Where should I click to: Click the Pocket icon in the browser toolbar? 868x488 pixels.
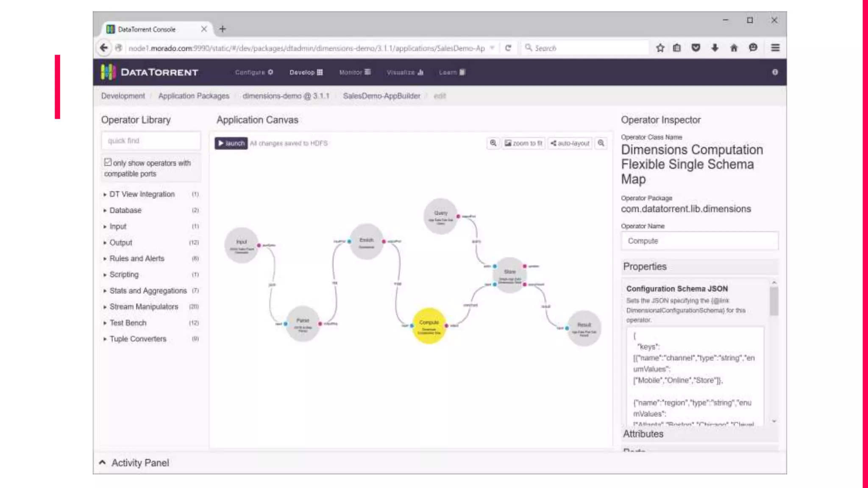click(696, 48)
